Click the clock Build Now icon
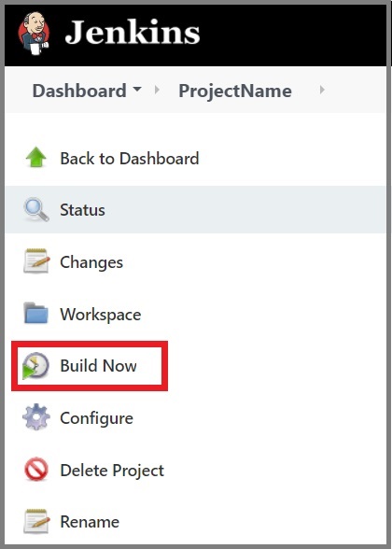The image size is (392, 549). 35,366
